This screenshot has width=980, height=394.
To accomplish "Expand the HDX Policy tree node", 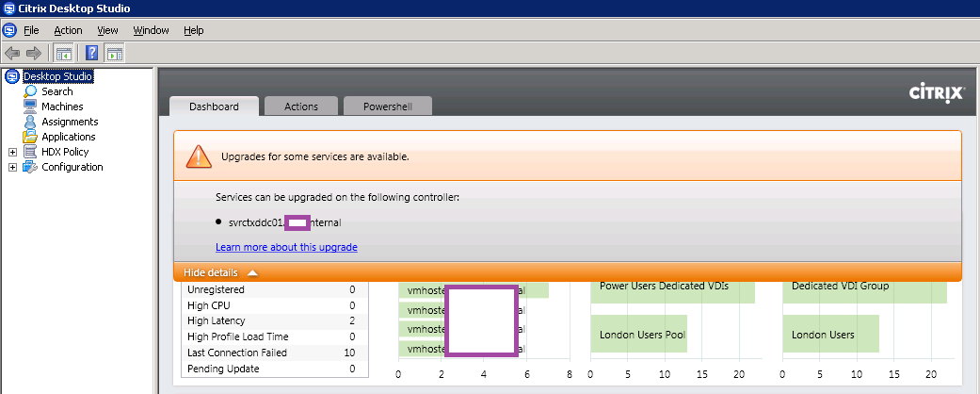I will click(x=12, y=152).
